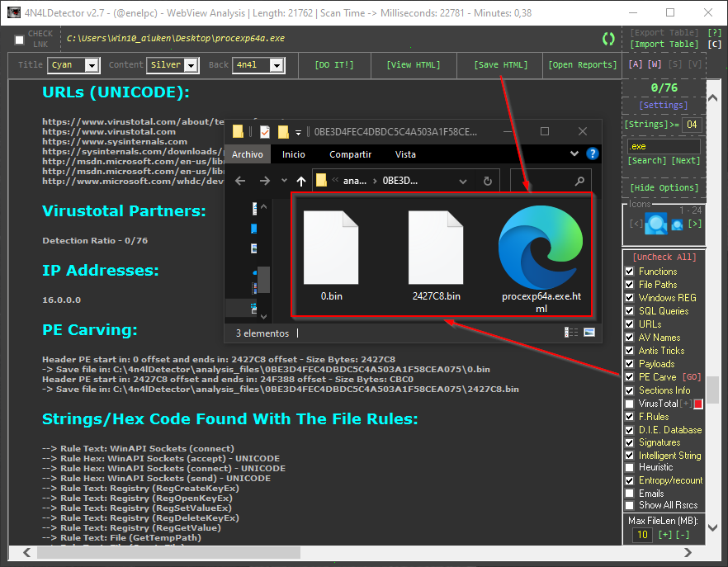Click the [Hide Options] link

point(664,187)
